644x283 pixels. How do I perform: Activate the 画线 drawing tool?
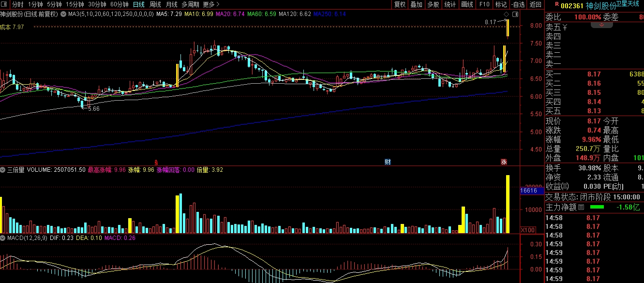click(467, 4)
